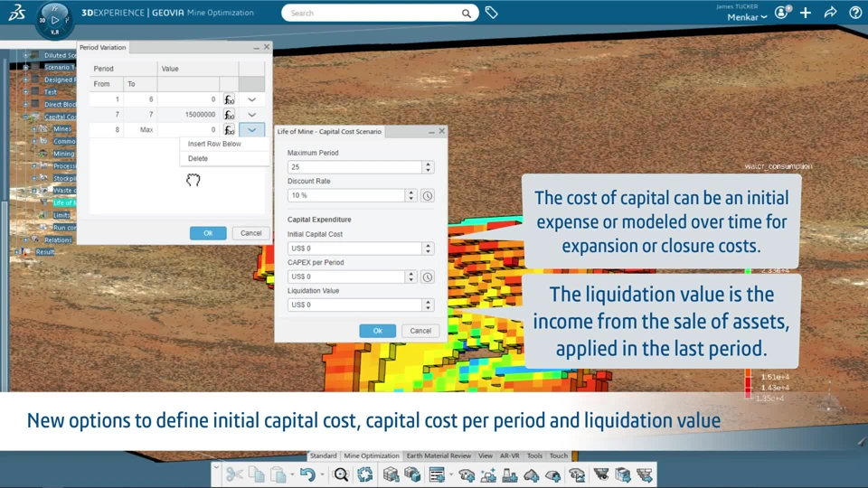Open row options chevron for period 7 row
Screen dimensions: 868x488
[x=252, y=115]
